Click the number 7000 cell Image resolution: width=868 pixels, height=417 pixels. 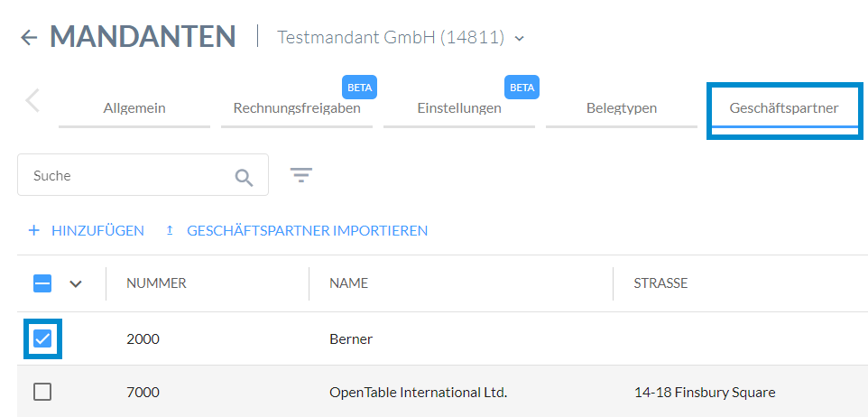point(143,393)
